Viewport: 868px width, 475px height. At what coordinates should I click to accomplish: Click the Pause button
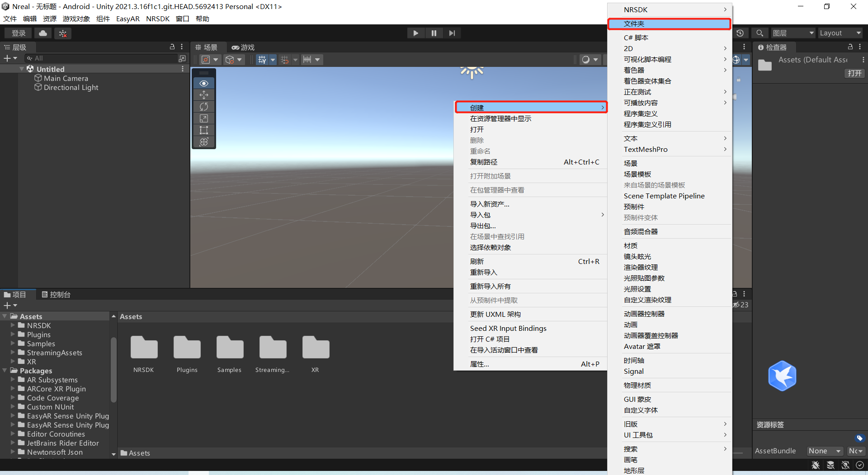click(434, 33)
